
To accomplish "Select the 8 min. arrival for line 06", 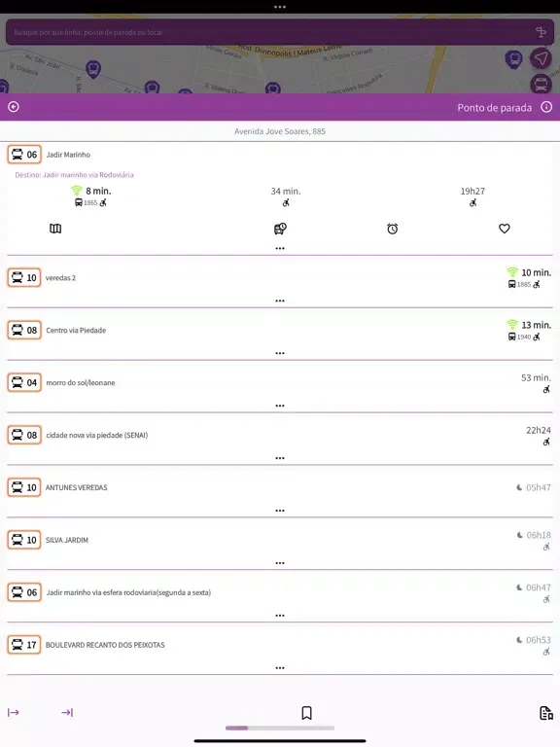I will [91, 196].
